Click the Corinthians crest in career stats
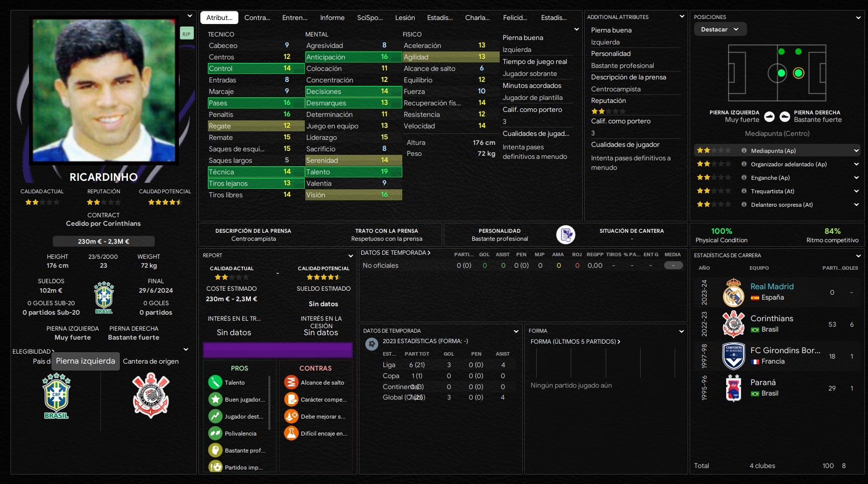The image size is (868, 484). point(734,324)
